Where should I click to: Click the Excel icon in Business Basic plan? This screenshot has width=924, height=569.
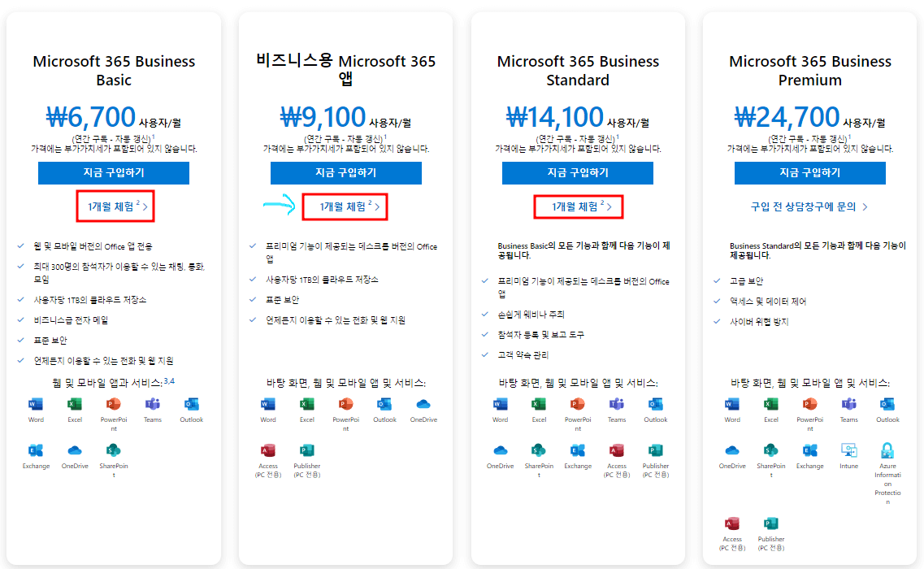[x=75, y=405]
